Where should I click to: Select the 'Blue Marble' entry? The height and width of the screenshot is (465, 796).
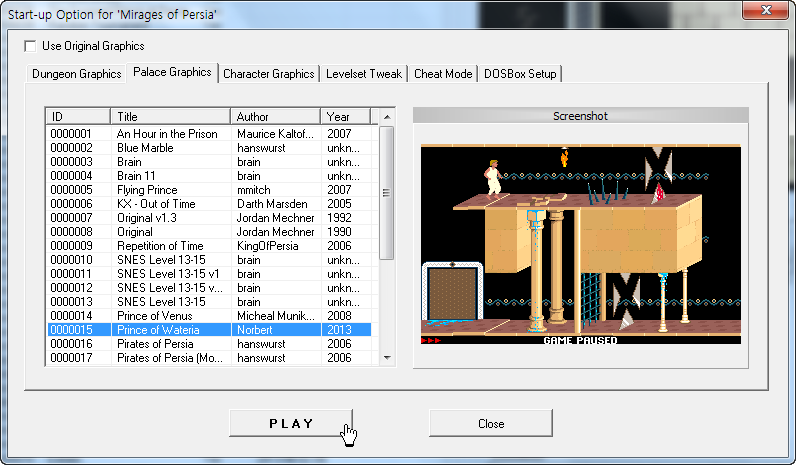click(x=209, y=148)
